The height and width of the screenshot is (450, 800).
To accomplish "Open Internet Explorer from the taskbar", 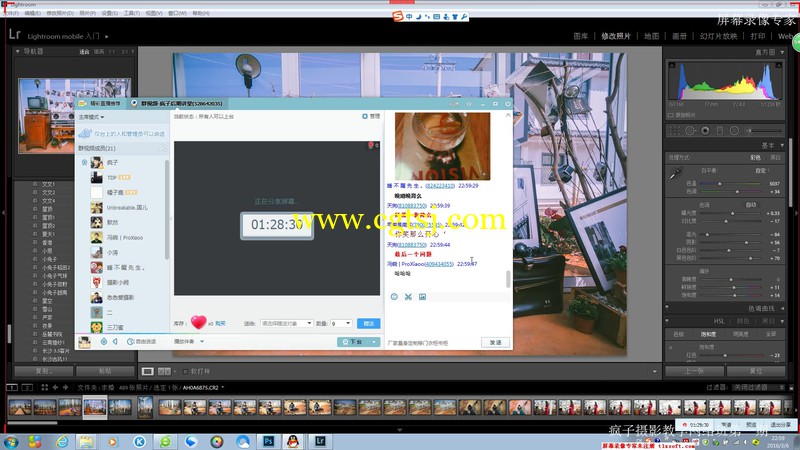I will point(62,441).
